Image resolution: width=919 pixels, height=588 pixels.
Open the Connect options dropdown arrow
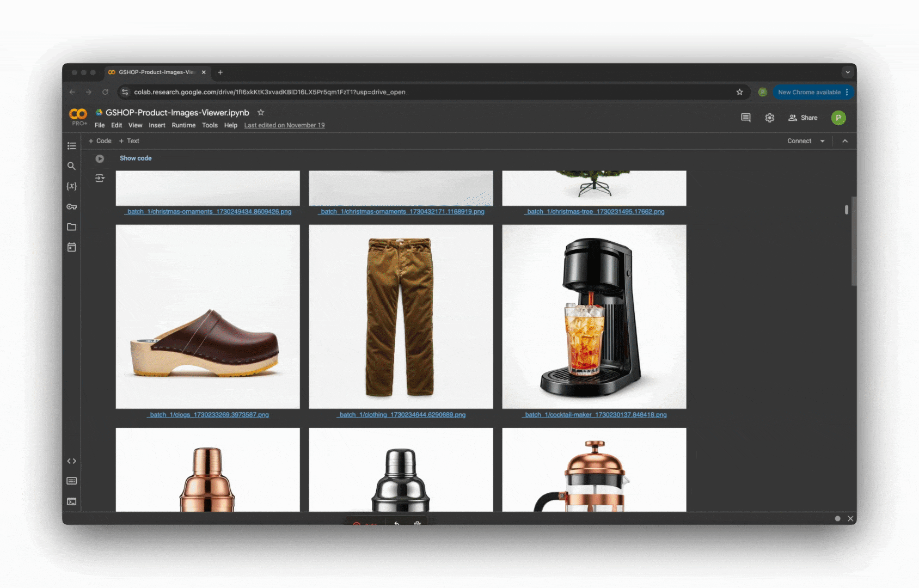(822, 141)
